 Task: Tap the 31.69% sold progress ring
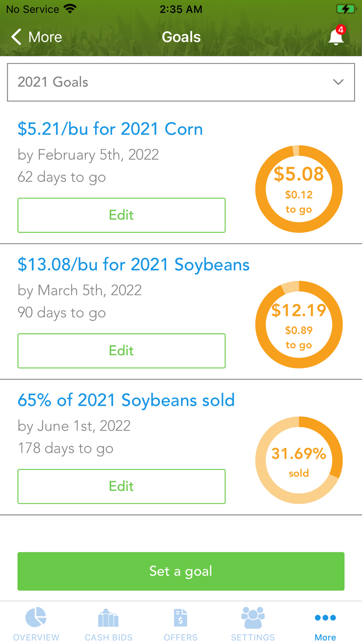coord(299,460)
